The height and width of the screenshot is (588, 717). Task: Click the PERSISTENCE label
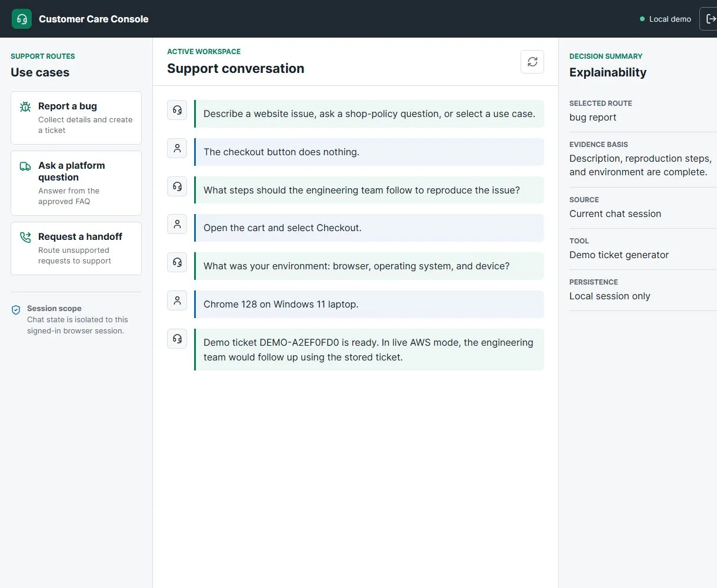pos(593,282)
